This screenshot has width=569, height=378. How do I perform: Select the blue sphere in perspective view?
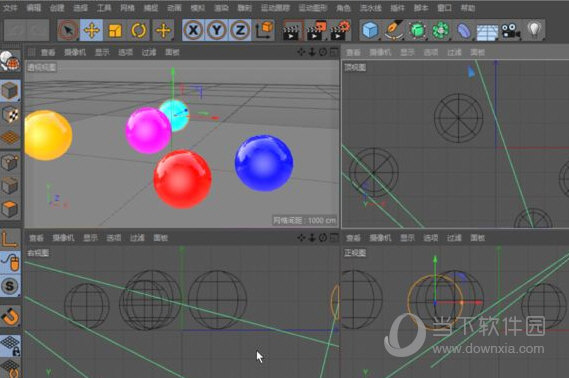pos(264,163)
